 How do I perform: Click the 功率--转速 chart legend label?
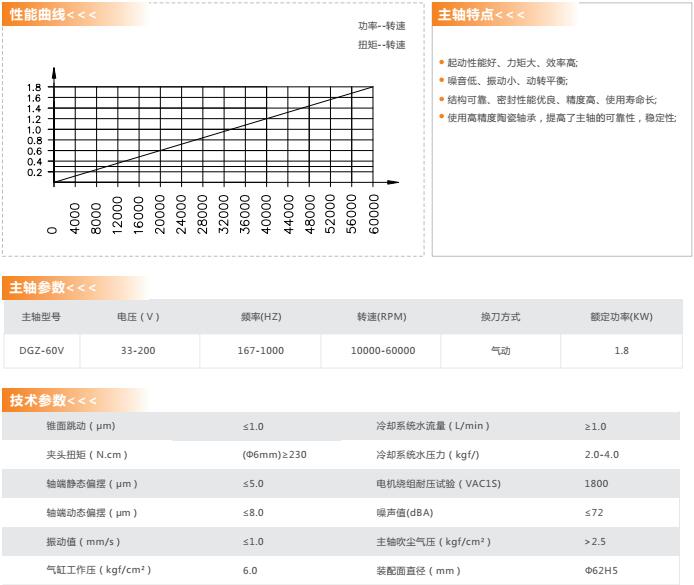click(x=382, y=26)
